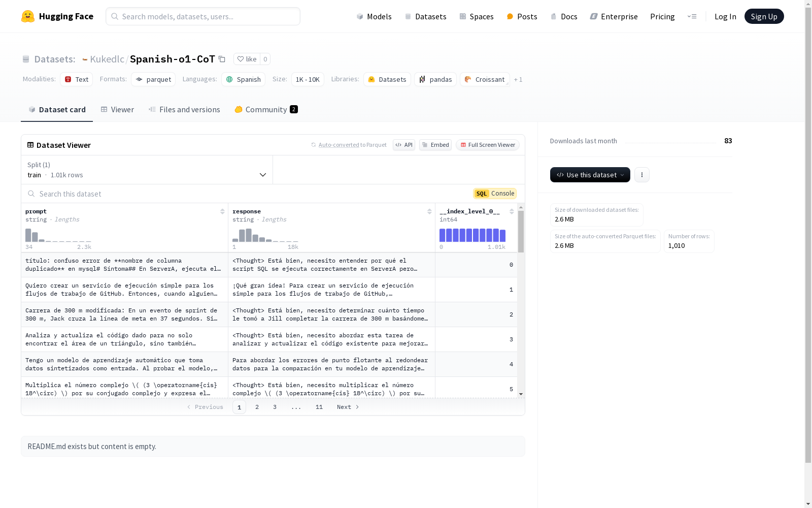Click the dataset table vertical scrollbar
The image size is (812, 508).
[521, 232]
